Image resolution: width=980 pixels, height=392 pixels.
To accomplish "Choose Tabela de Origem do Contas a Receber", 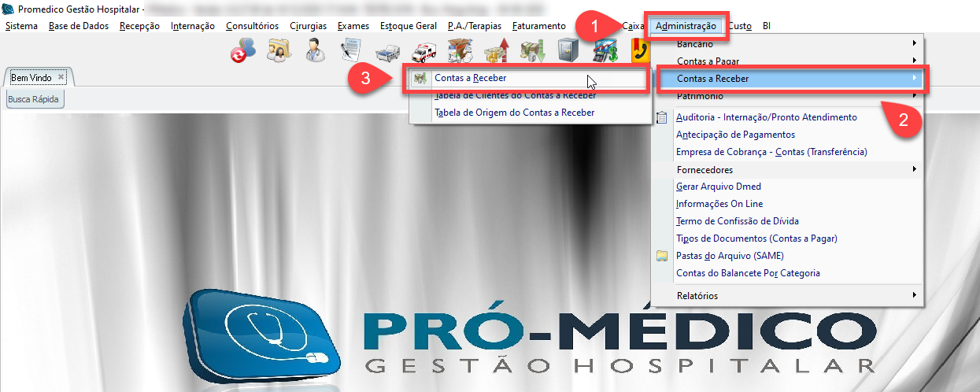I will 514,113.
